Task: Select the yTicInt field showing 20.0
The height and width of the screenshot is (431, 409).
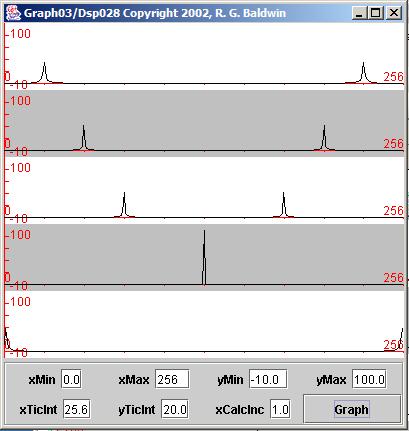Action: (x=175, y=409)
